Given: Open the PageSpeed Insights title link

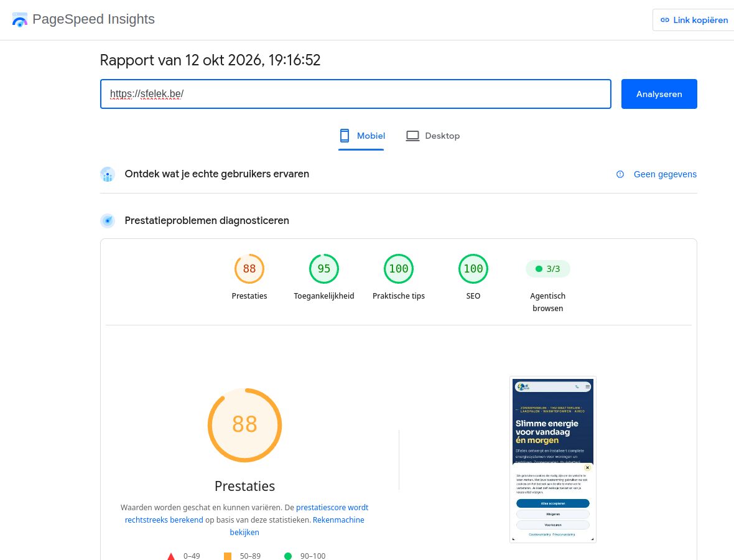Looking at the screenshot, I should tap(93, 19).
